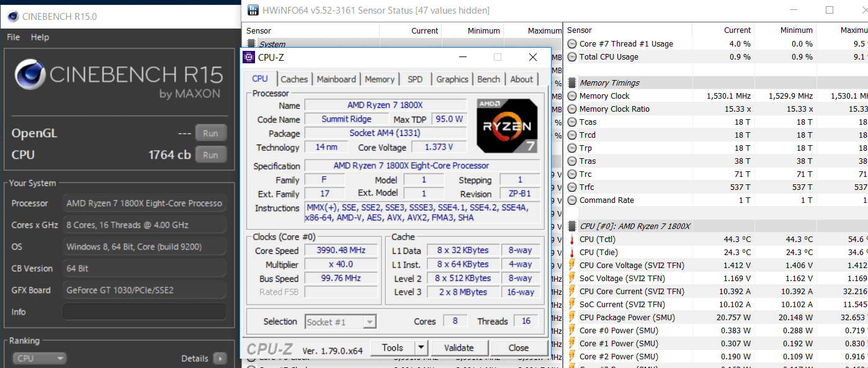Click the Sensor column header in HWiNFO's right pane
This screenshot has width=868, height=368.
[x=628, y=30]
